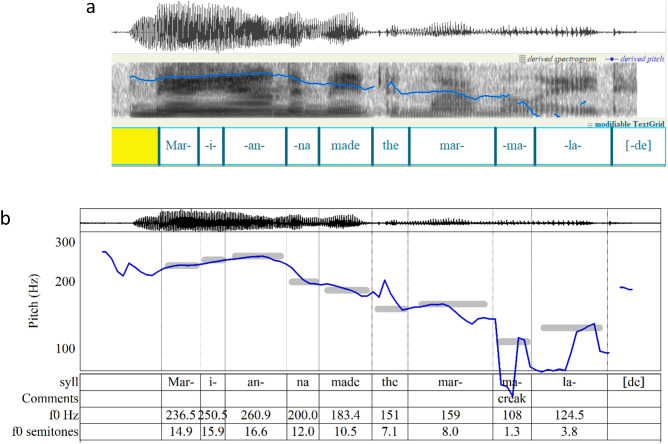Click the 'f0 Hz' row header

(x=64, y=415)
